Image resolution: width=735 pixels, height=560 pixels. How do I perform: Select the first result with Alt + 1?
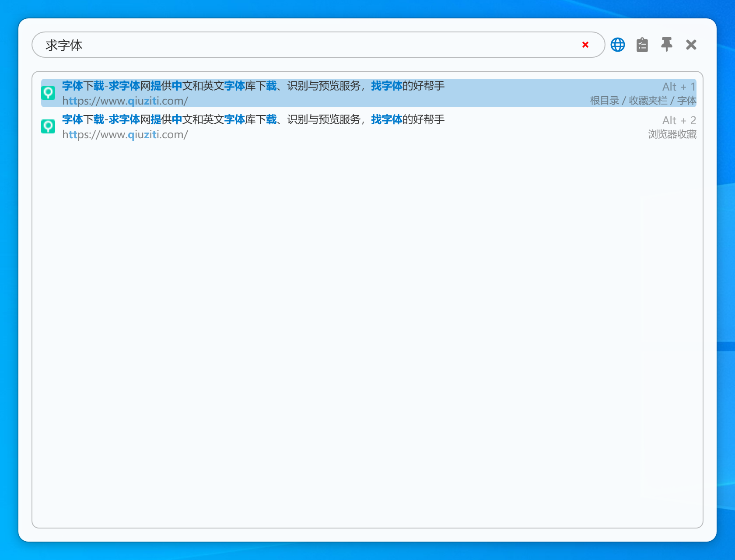369,93
